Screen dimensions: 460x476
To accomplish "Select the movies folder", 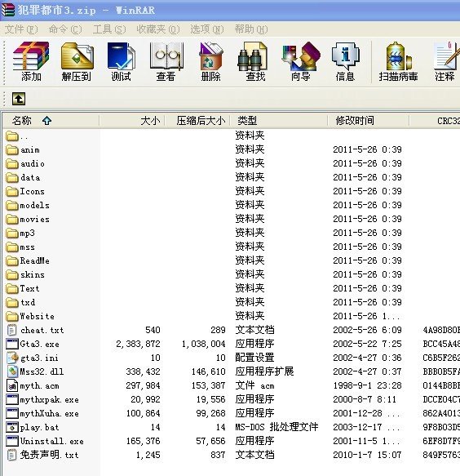I will (28, 219).
